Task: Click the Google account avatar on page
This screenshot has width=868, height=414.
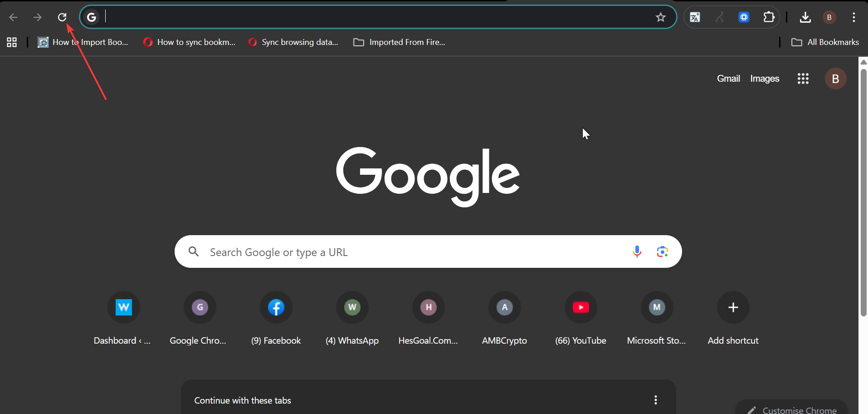Action: (x=835, y=79)
